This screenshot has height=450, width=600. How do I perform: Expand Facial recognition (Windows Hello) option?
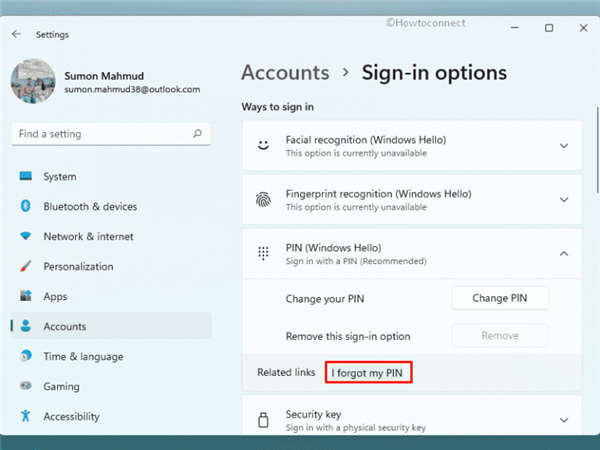point(564,146)
